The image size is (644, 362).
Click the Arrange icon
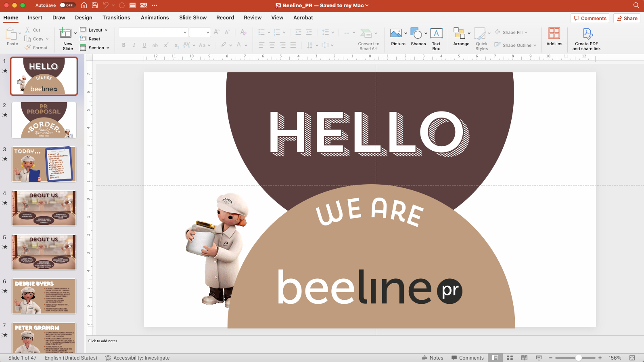tap(459, 33)
